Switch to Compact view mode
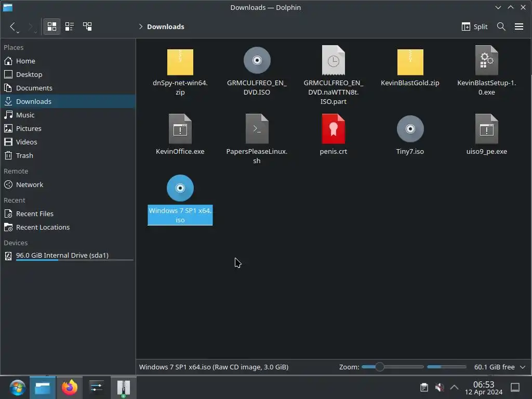Image resolution: width=532 pixels, height=399 pixels. [70, 26]
